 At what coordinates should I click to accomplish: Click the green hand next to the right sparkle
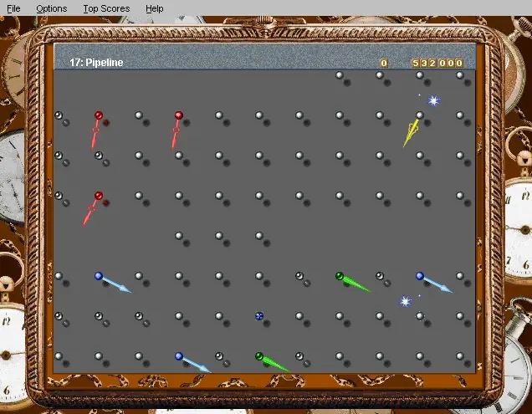pos(351,283)
